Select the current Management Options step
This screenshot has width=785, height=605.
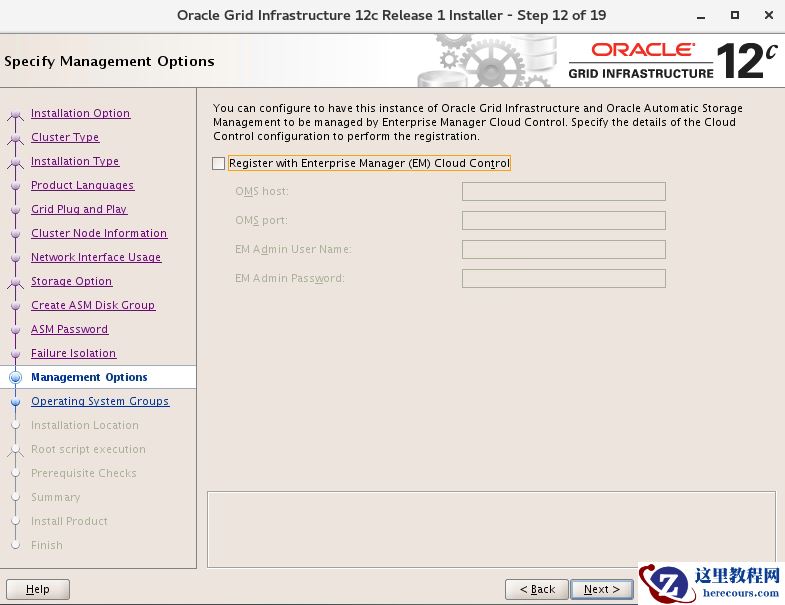point(89,377)
